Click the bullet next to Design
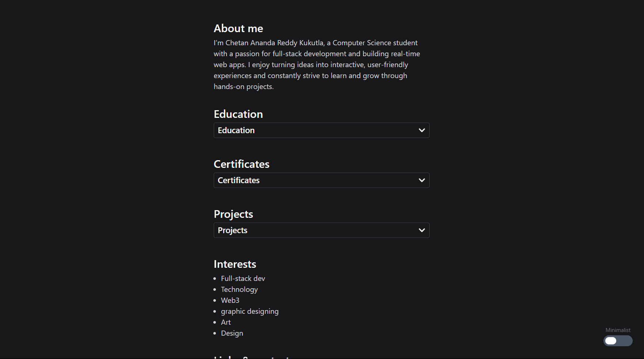Viewport: 644px width, 359px height. point(216,333)
